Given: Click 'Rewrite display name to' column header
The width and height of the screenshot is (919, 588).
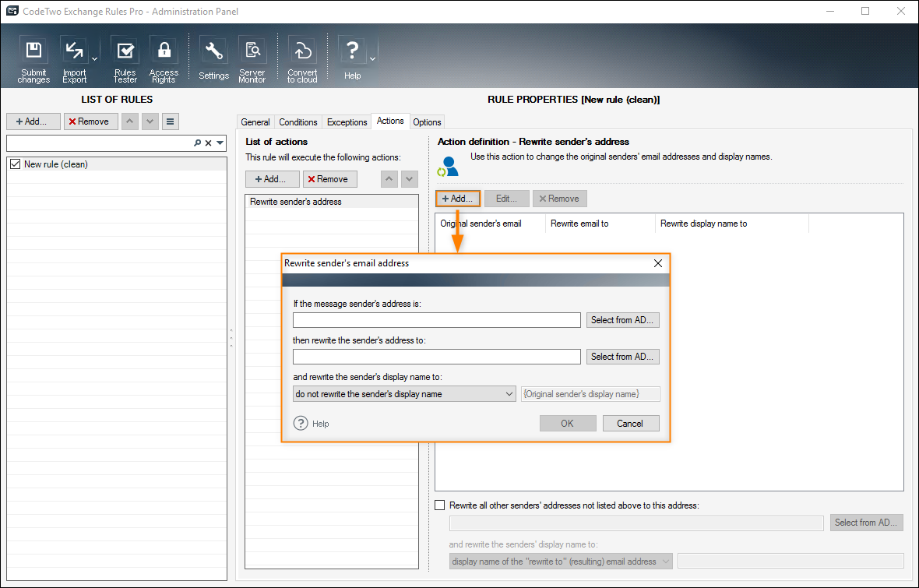Looking at the screenshot, I should click(732, 224).
